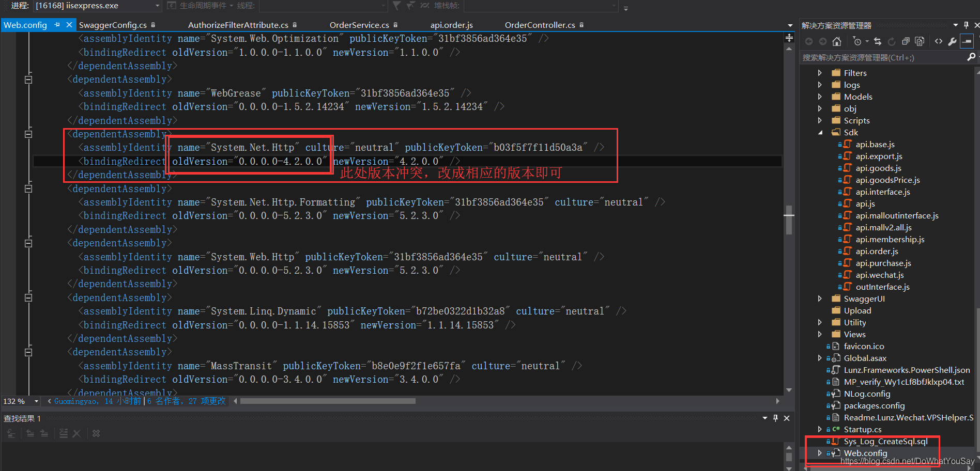Switch to OrderService.cs tab
Screen dimensions: 980x471
[359, 25]
